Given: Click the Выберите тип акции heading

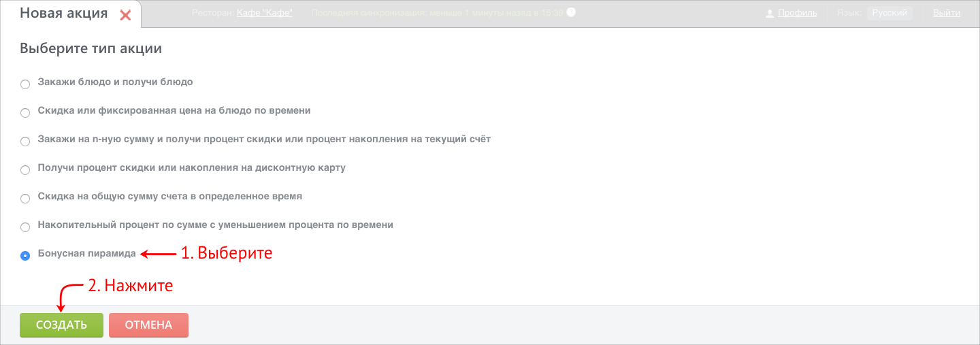Looking at the screenshot, I should coord(91,49).
